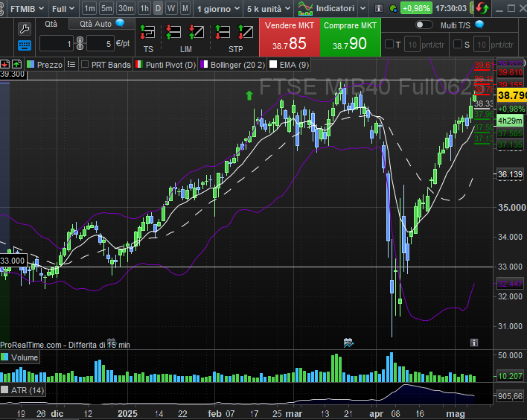The width and height of the screenshot is (527, 420).
Task: Toggle the blue keyboard shortcuts icon
Action: pos(25,45)
